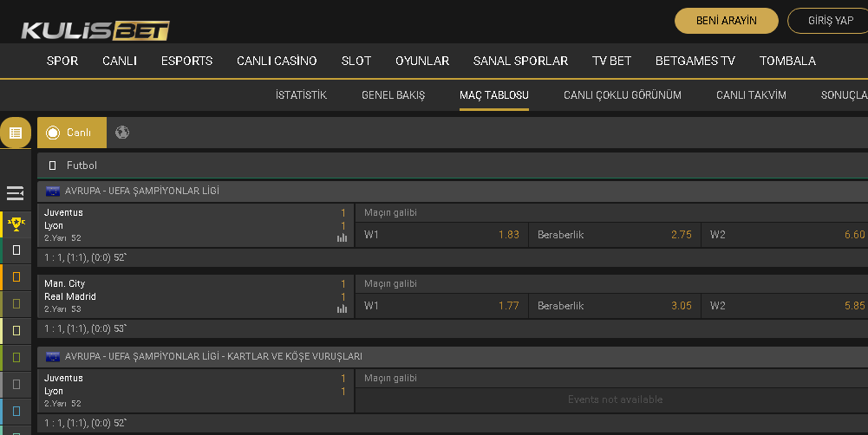This screenshot has width=868, height=435.
Task: Bet Beraberlik at 3.05 Man. City-Real Madrid
Action: (615, 306)
